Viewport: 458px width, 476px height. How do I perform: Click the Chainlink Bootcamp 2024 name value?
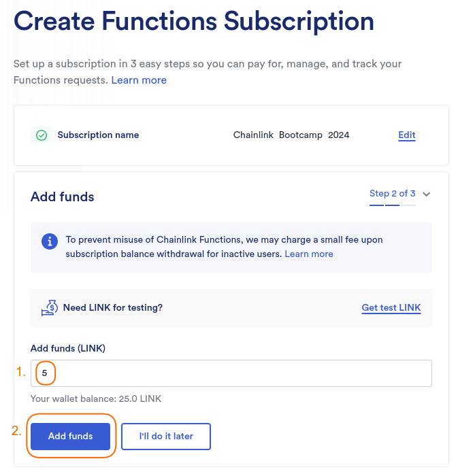(x=291, y=135)
